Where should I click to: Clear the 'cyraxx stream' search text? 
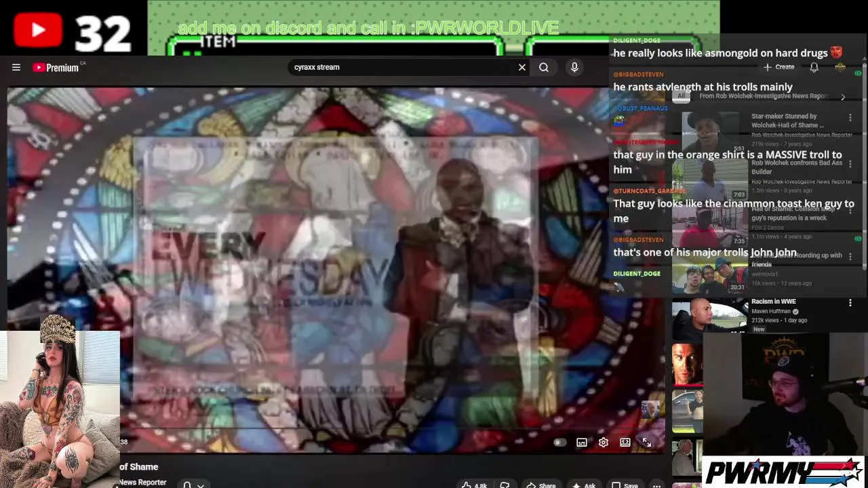[522, 67]
